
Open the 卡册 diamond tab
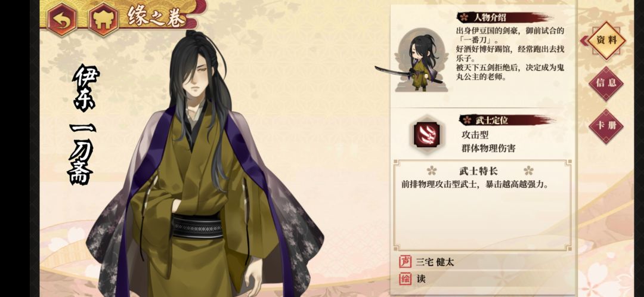[606, 126]
